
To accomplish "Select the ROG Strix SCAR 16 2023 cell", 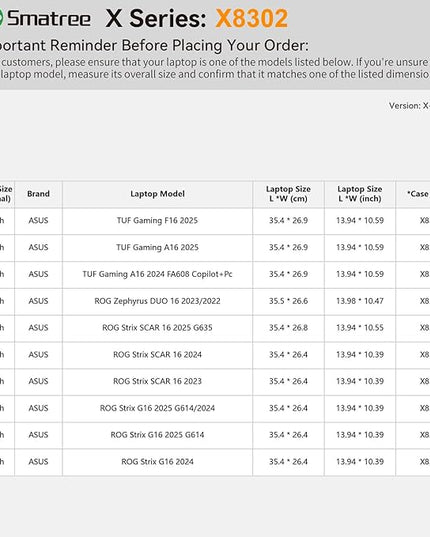I will point(157,381).
